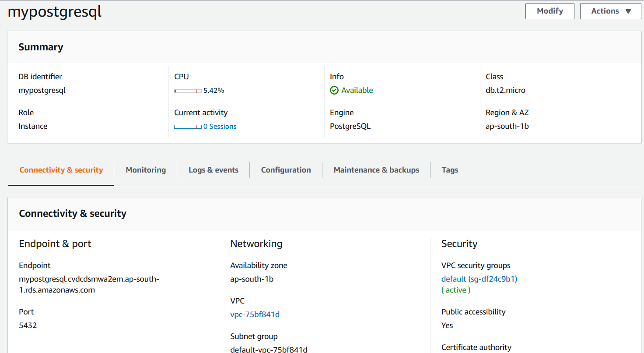Click the Available status text
This screenshot has width=644, height=353.
[357, 90]
